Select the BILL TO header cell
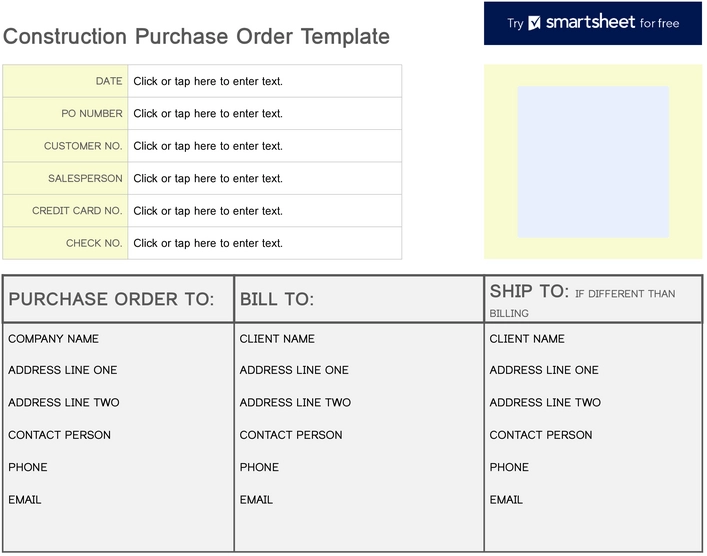Viewport: 707px width, 556px height. [277, 299]
